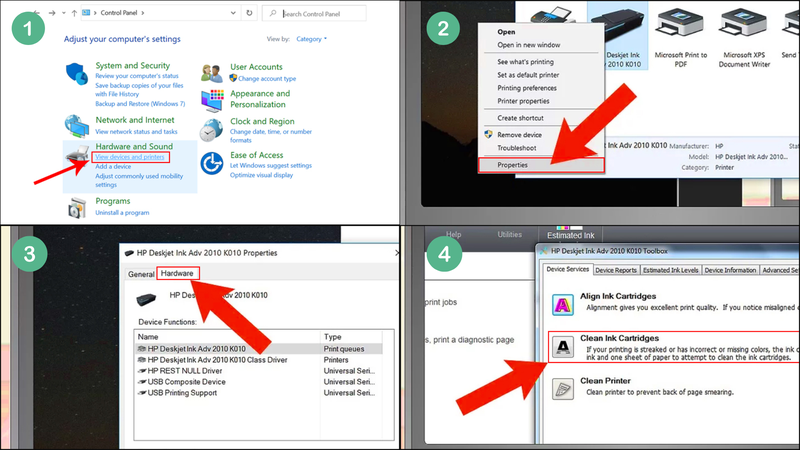Click the Align Ink Cartridges icon
The image size is (800, 450).
563,305
